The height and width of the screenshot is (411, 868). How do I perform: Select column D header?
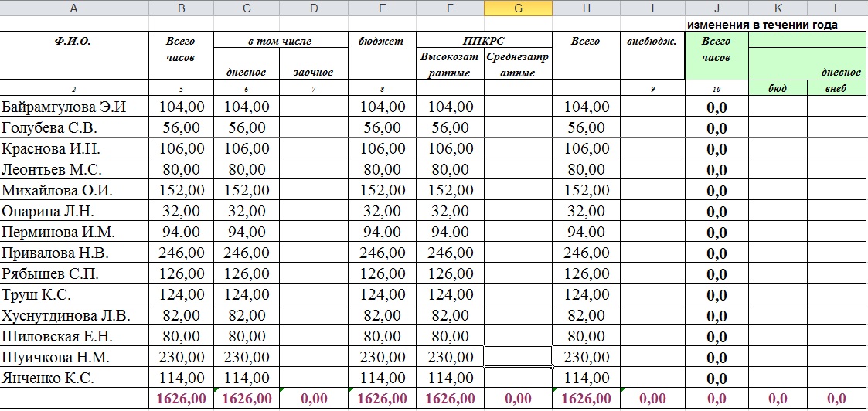[314, 8]
